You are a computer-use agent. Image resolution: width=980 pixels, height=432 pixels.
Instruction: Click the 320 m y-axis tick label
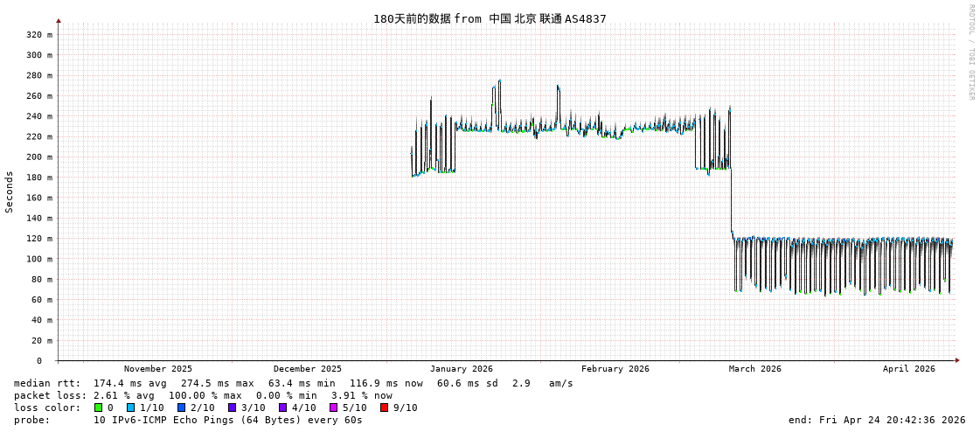(x=38, y=35)
